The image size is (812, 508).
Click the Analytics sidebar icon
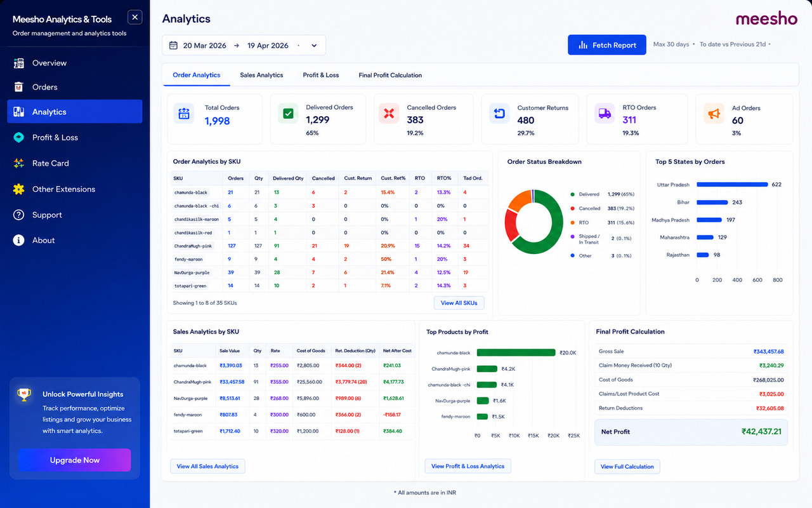(x=19, y=112)
